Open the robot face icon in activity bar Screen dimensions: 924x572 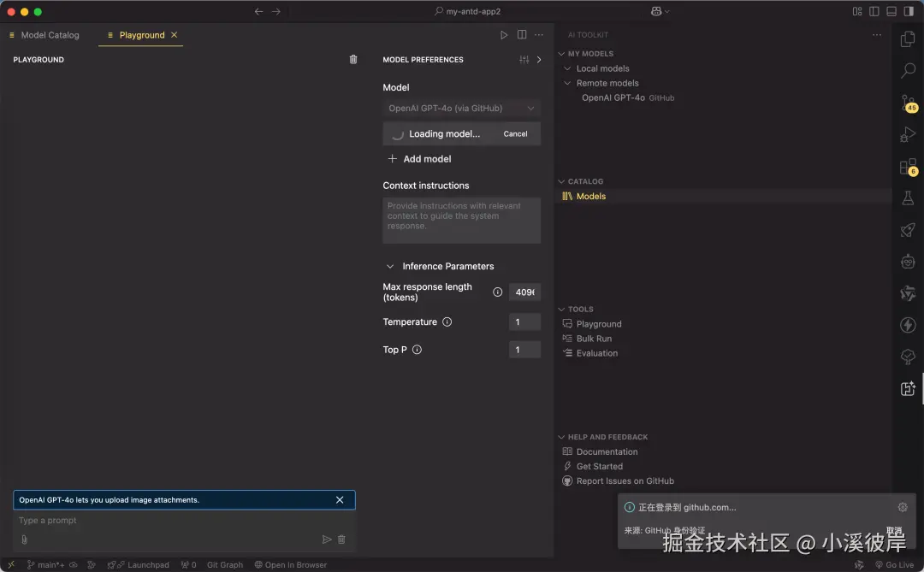point(908,261)
